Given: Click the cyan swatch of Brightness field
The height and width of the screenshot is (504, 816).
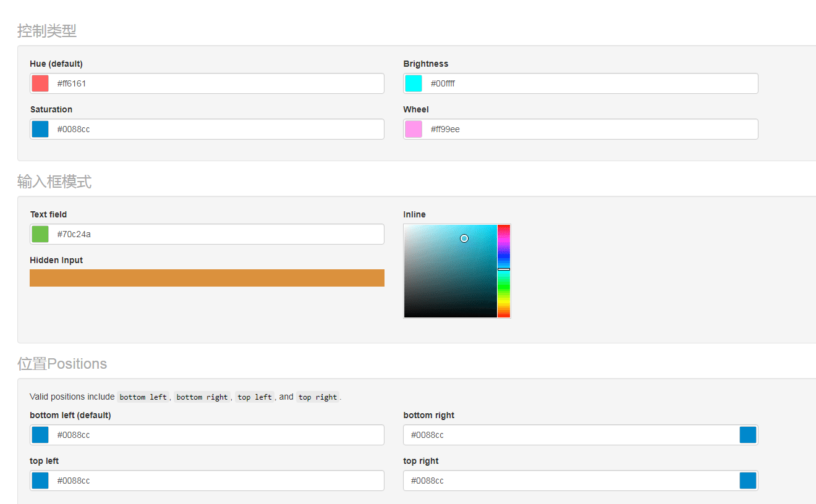Looking at the screenshot, I should pyautogui.click(x=414, y=83).
